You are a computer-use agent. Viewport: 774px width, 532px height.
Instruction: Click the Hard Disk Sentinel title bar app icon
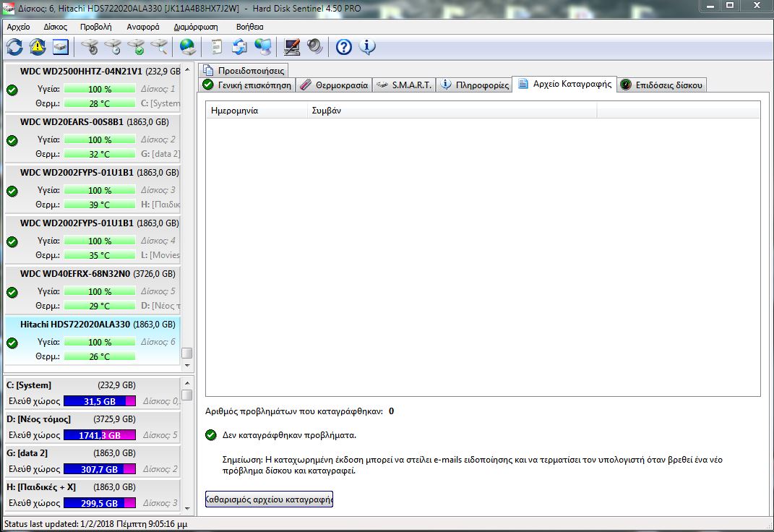(x=8, y=8)
